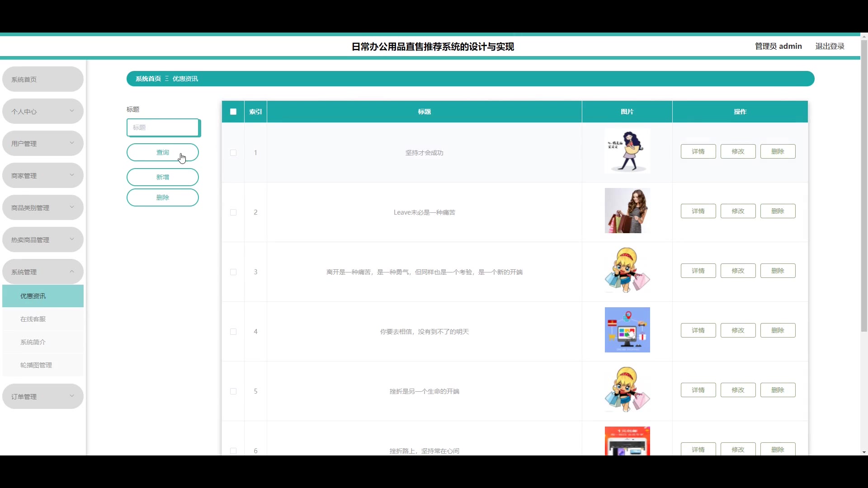
Task: Click the scrollbar up arrow
Action: coord(864,36)
